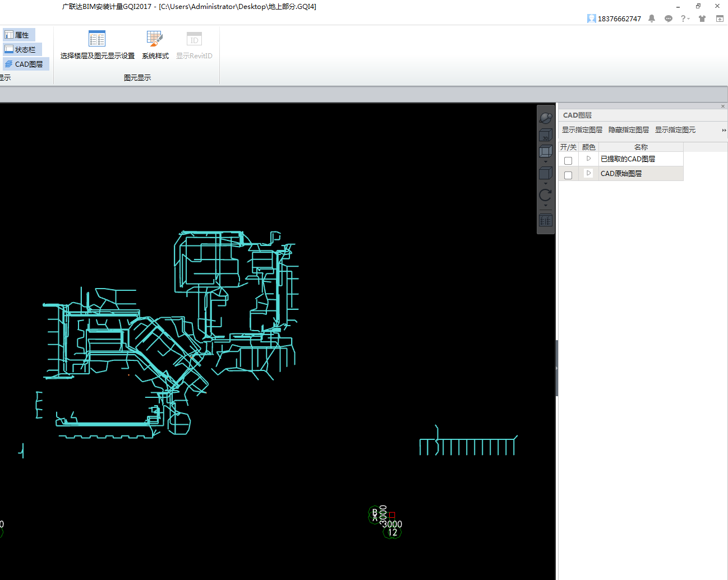Select the 已提取的CAD图层 row name
This screenshot has height=580, width=728.
point(628,159)
